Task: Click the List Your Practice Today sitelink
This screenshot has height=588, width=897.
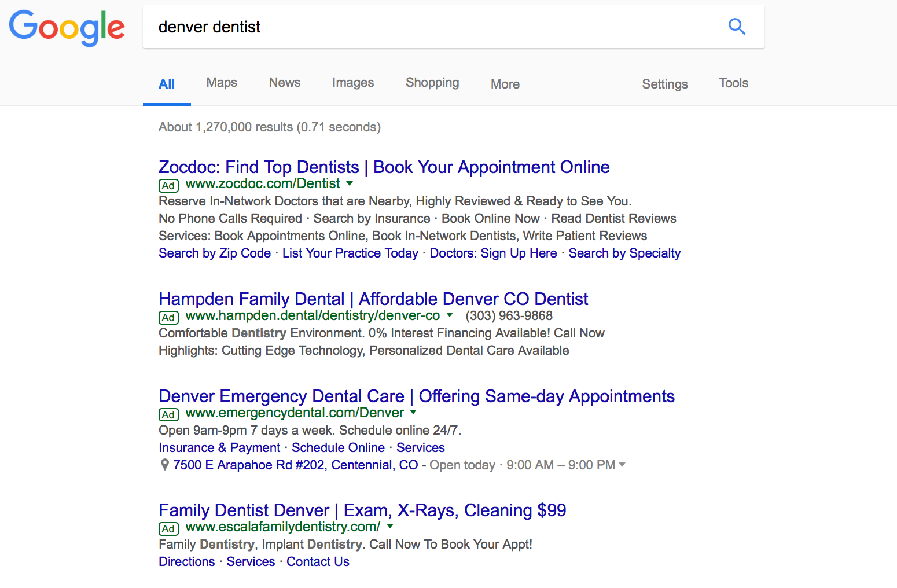Action: [350, 253]
